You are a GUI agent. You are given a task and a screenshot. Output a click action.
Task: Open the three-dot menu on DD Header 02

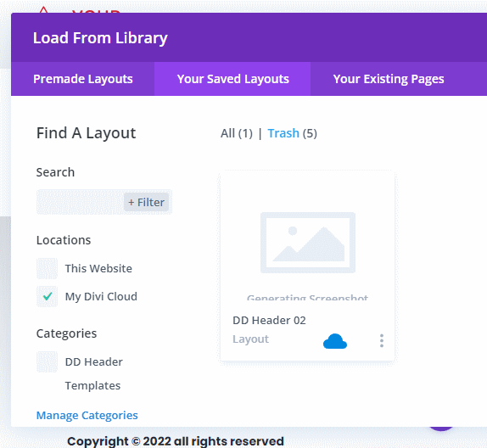(382, 341)
